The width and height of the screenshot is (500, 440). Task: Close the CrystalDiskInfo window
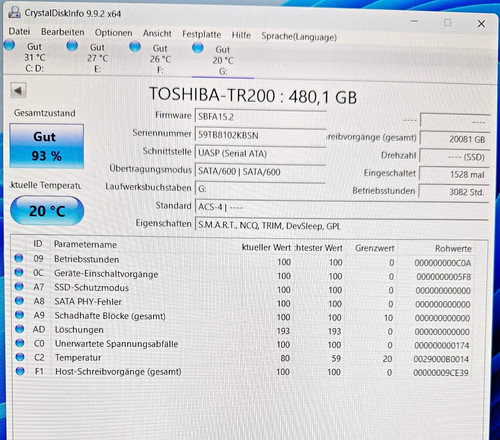pyautogui.click(x=481, y=24)
